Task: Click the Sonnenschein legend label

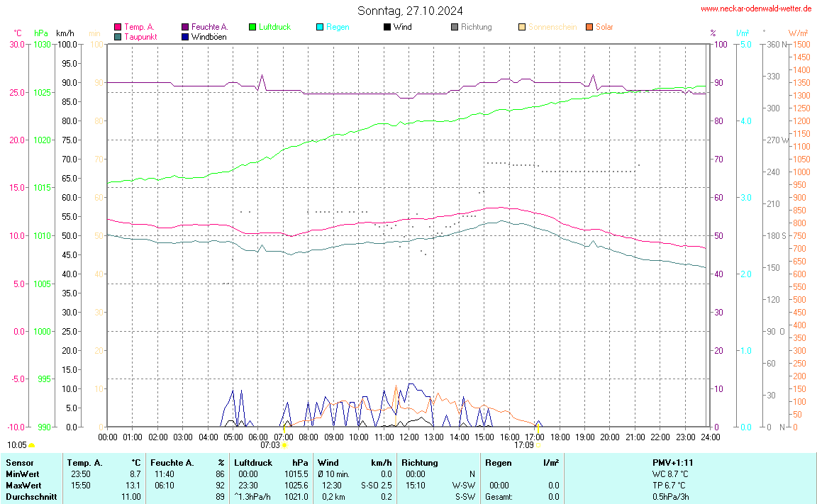Action: (552, 27)
